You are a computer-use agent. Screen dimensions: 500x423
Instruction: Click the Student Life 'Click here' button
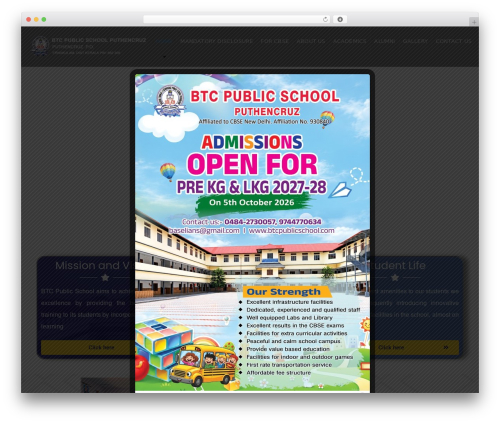coord(415,347)
